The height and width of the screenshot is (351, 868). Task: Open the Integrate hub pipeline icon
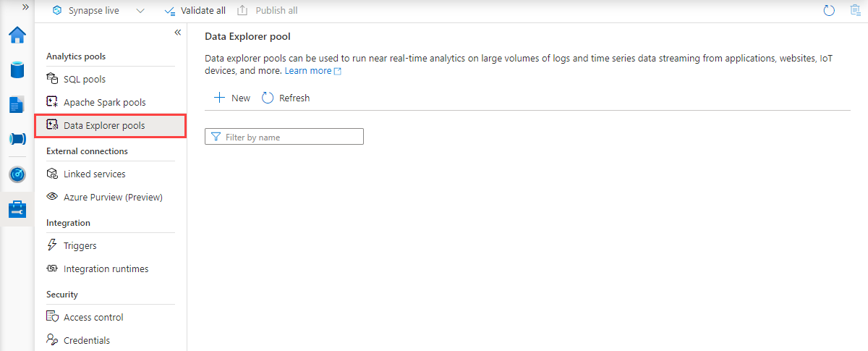tap(17, 139)
